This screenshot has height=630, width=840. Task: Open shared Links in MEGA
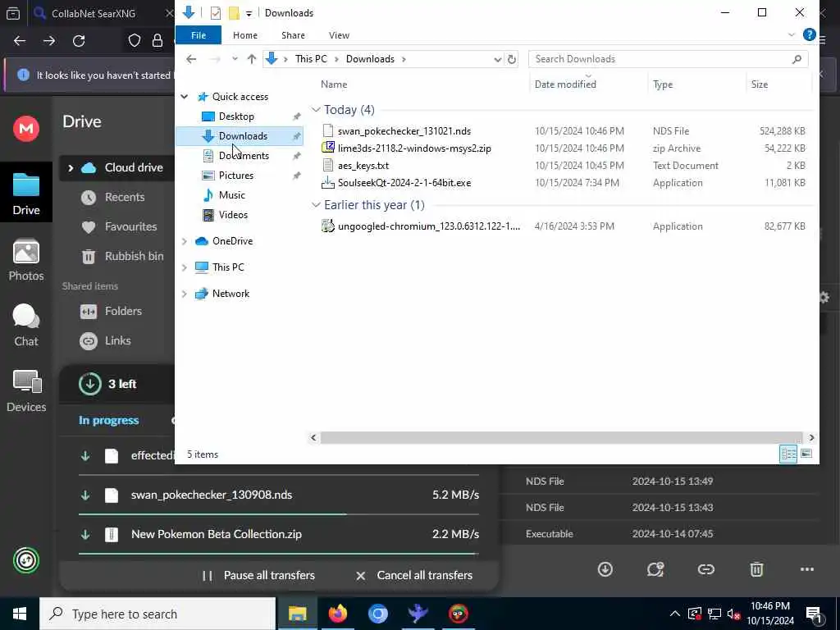coord(106,340)
